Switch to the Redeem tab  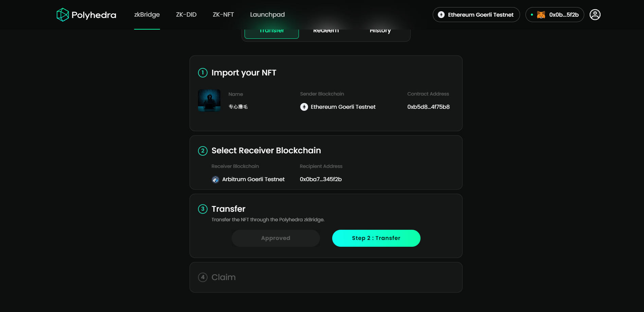click(326, 32)
